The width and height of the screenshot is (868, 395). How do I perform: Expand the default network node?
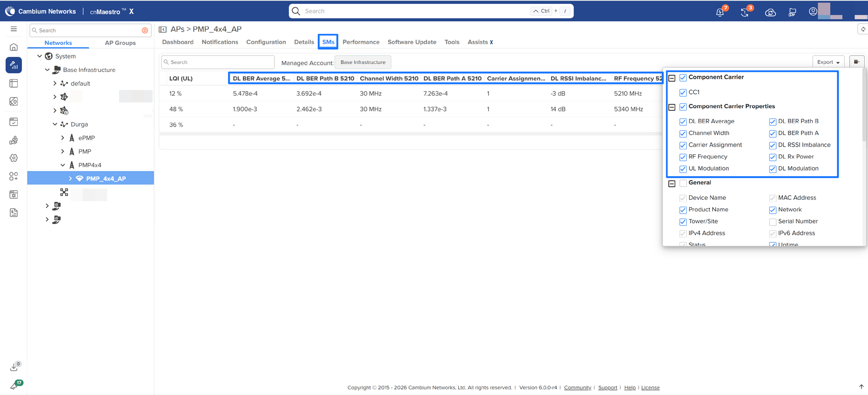pos(55,83)
